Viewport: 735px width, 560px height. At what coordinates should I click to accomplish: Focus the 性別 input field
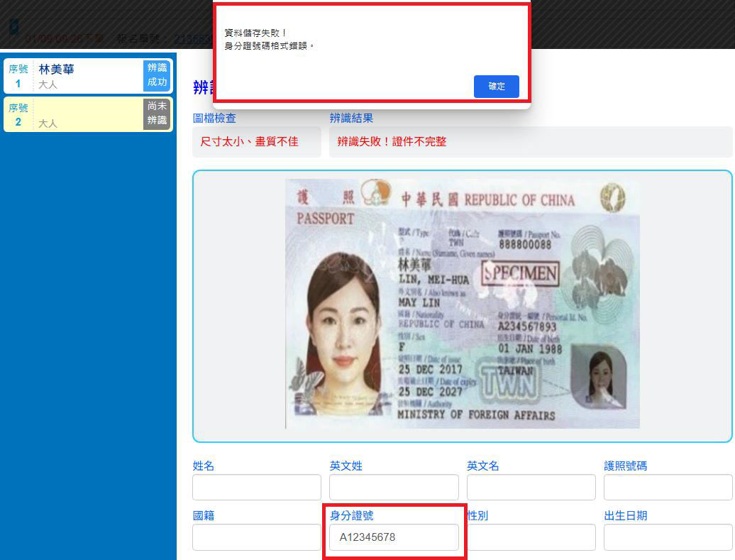(x=531, y=537)
